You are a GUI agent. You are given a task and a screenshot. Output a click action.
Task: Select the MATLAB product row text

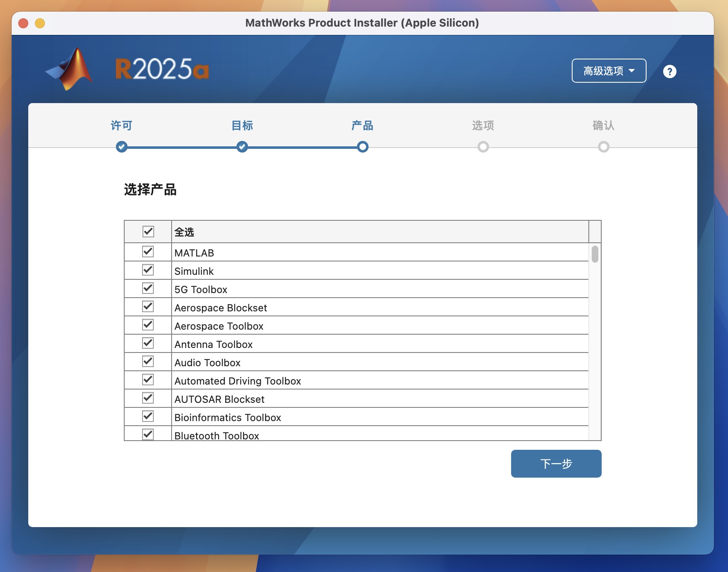pyautogui.click(x=194, y=253)
